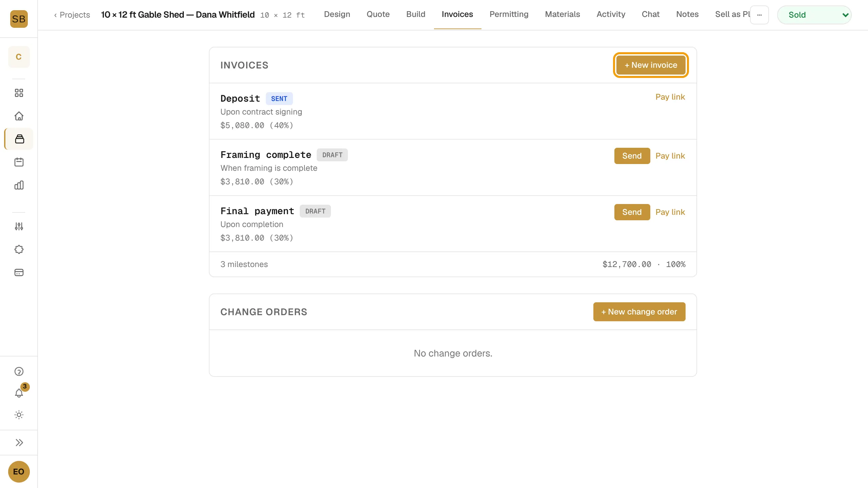This screenshot has width=868, height=488.
Task: Open the sliders settings icon
Action: [x=19, y=226]
